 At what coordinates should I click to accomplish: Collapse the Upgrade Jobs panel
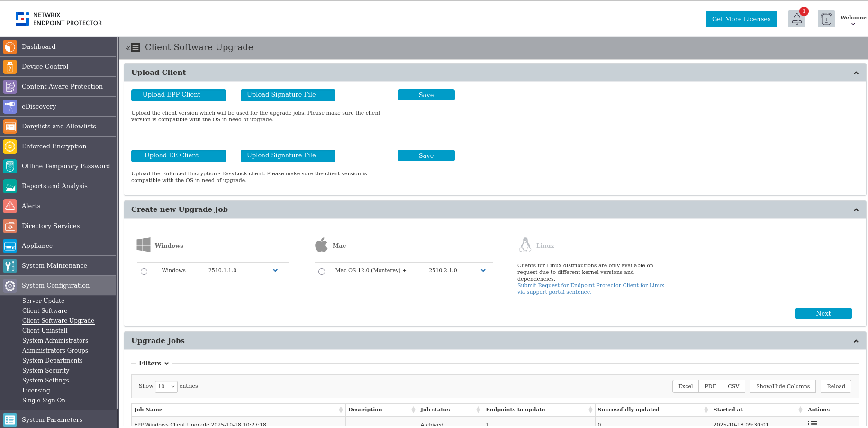[x=856, y=341]
